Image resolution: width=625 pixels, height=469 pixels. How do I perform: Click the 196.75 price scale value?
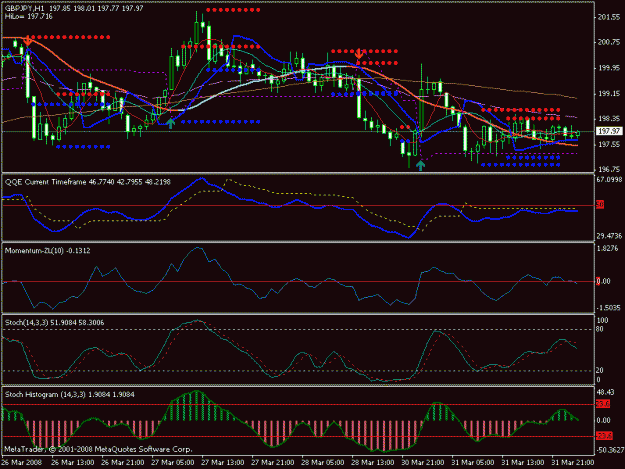[609, 169]
